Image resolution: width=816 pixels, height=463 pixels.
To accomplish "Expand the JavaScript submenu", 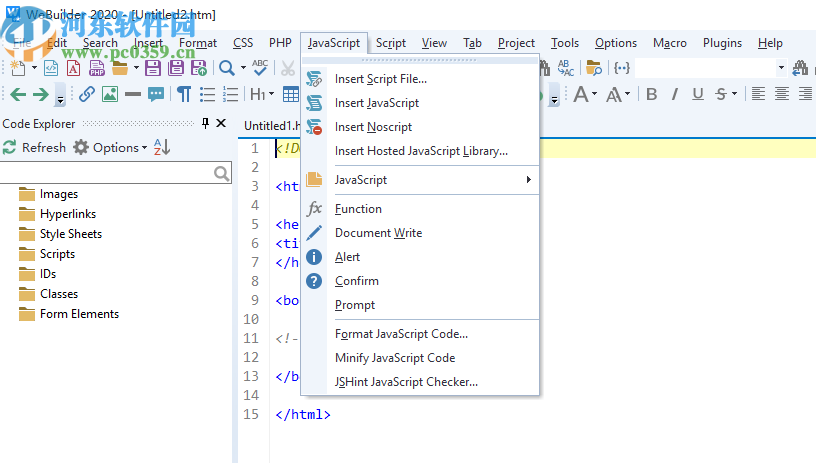I will point(430,180).
